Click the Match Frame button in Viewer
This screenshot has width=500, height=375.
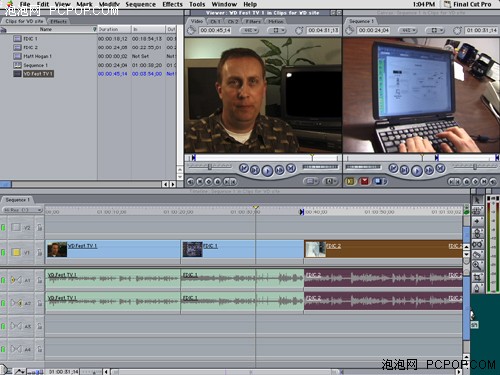pos(190,181)
